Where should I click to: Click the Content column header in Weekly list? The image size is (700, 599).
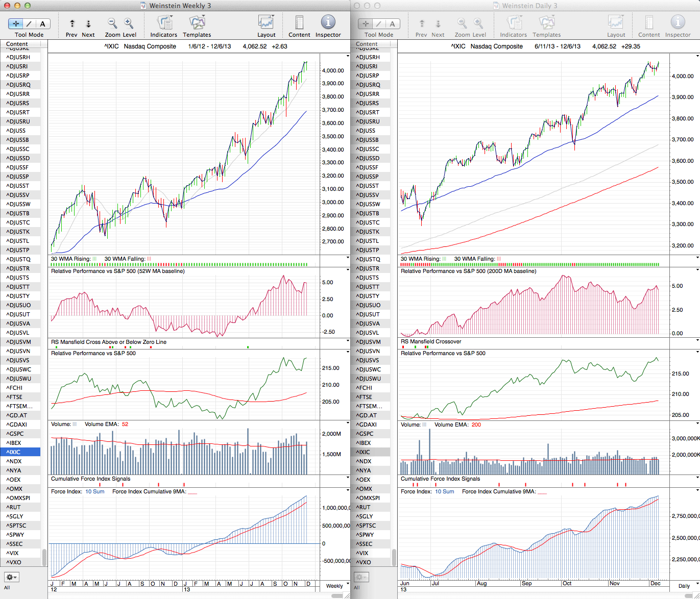(20, 44)
